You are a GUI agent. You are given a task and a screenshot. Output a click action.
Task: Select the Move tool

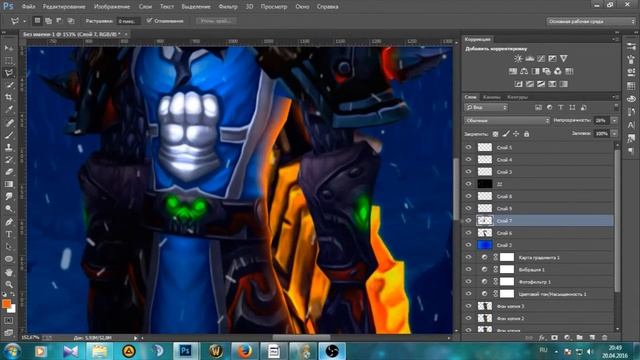[x=9, y=48]
